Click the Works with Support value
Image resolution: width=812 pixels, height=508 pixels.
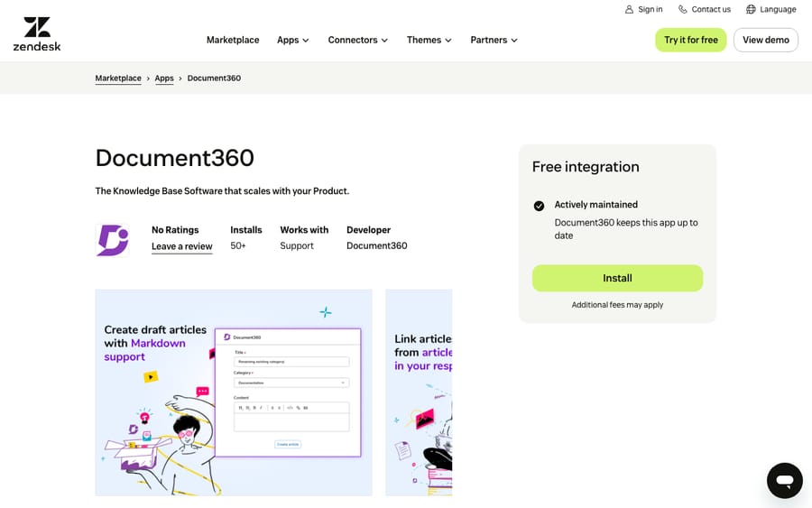click(x=297, y=246)
